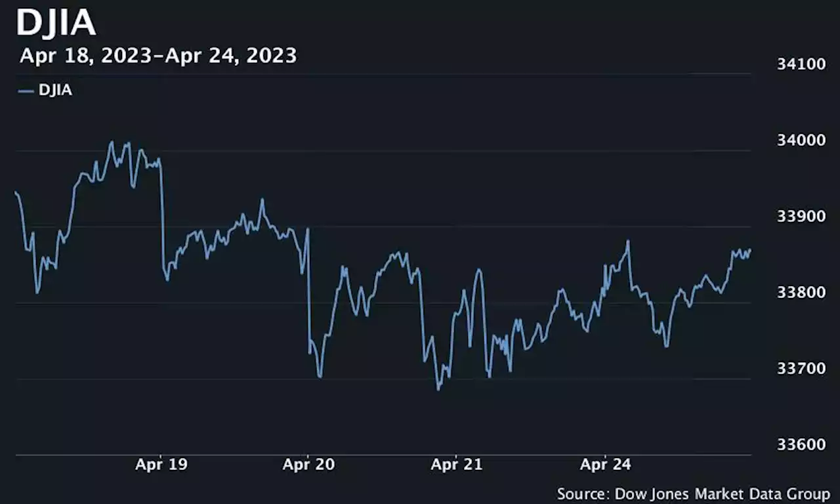This screenshot has width=840, height=504.
Task: Click the Apr 24 date label
Action: (605, 465)
